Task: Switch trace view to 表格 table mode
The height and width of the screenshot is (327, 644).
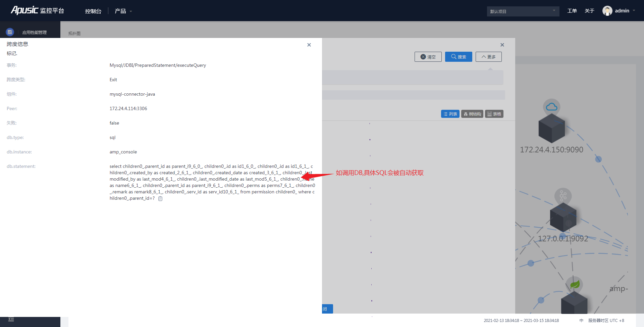Action: pos(494,114)
